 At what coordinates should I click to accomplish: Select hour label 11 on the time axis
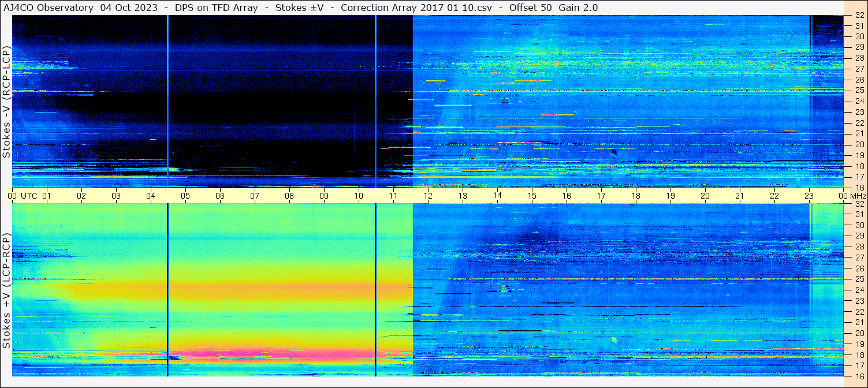393,196
